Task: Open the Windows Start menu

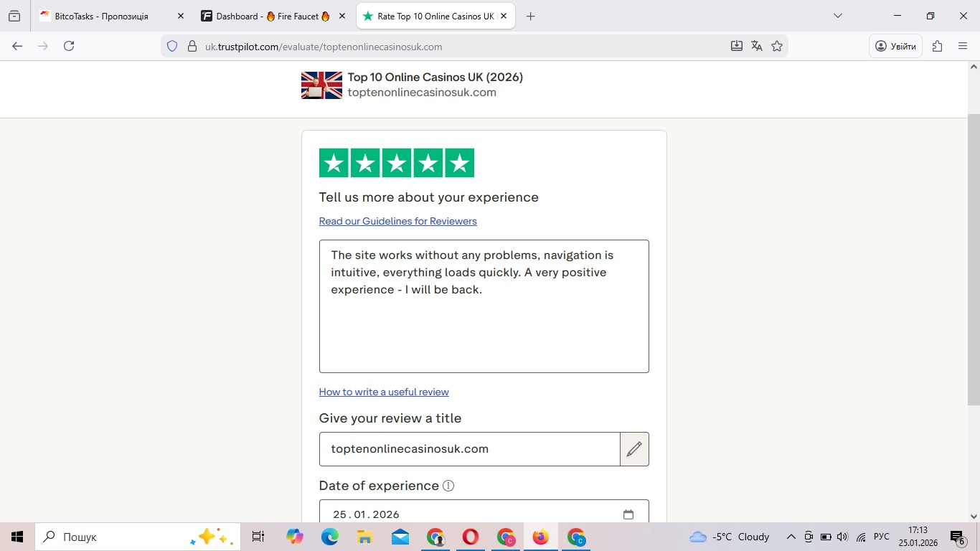Action: pos(17,537)
